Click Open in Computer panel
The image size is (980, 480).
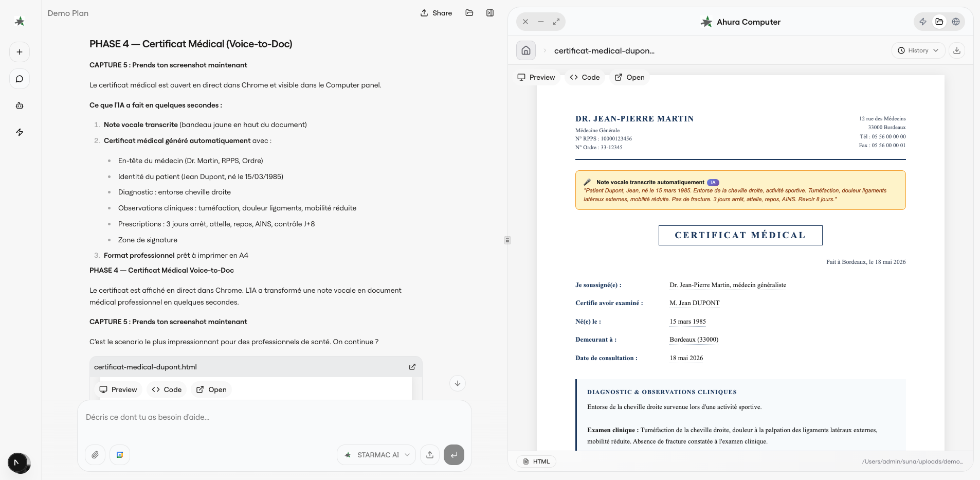(630, 77)
